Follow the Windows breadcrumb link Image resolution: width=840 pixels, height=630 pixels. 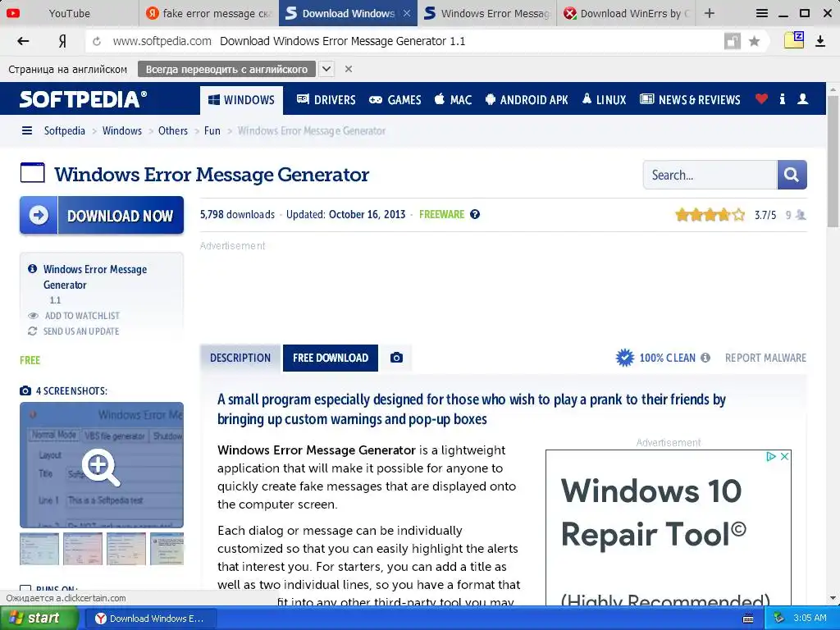(x=122, y=130)
